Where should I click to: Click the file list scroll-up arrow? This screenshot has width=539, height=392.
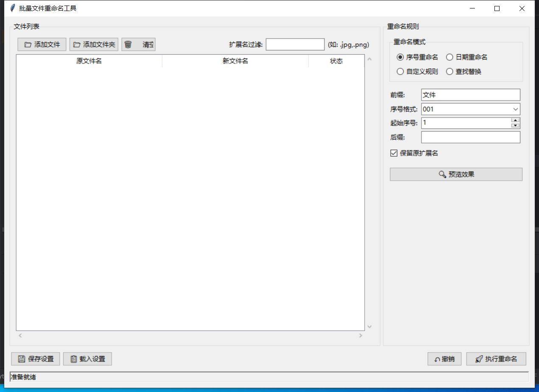[x=369, y=59]
